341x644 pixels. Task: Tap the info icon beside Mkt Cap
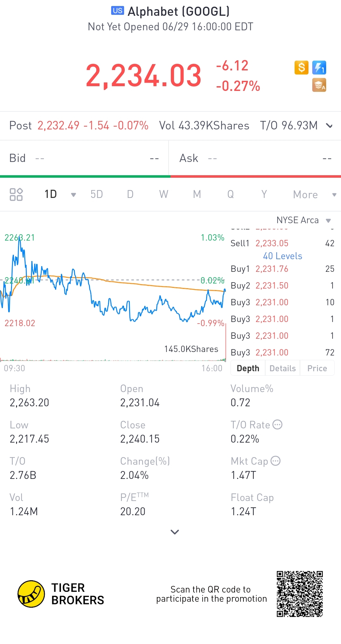[275, 461]
